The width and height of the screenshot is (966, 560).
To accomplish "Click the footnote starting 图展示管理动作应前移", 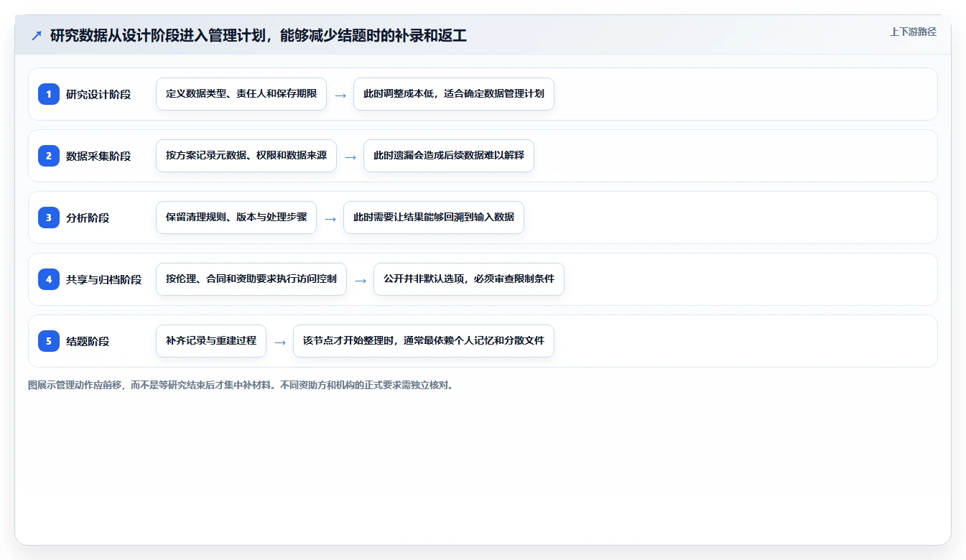I will pos(241,385).
